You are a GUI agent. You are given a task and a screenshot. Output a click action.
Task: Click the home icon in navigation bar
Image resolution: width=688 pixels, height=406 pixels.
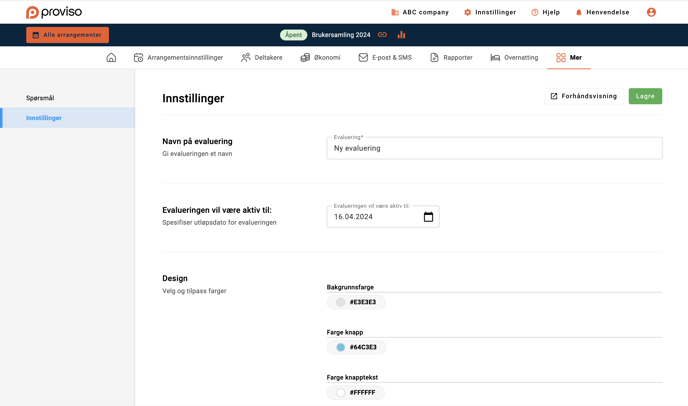(x=111, y=58)
